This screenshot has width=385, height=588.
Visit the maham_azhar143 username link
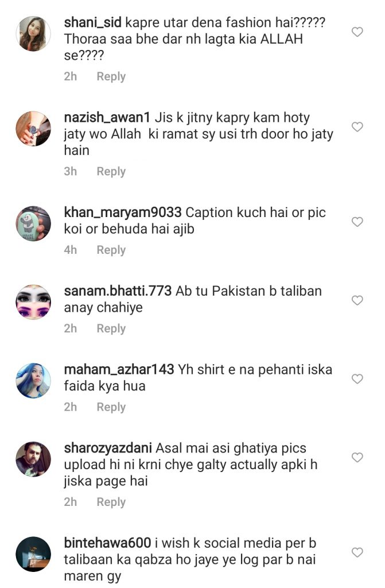coord(119,369)
